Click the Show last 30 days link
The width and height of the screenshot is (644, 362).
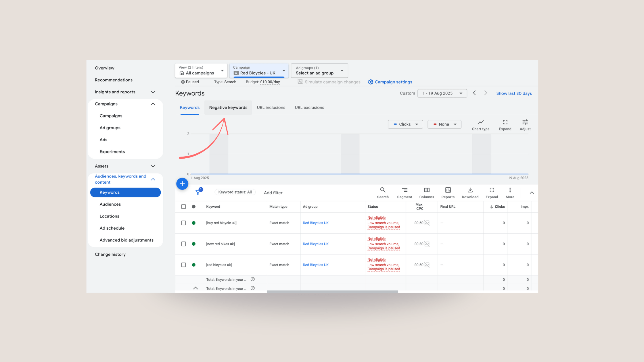pyautogui.click(x=514, y=93)
